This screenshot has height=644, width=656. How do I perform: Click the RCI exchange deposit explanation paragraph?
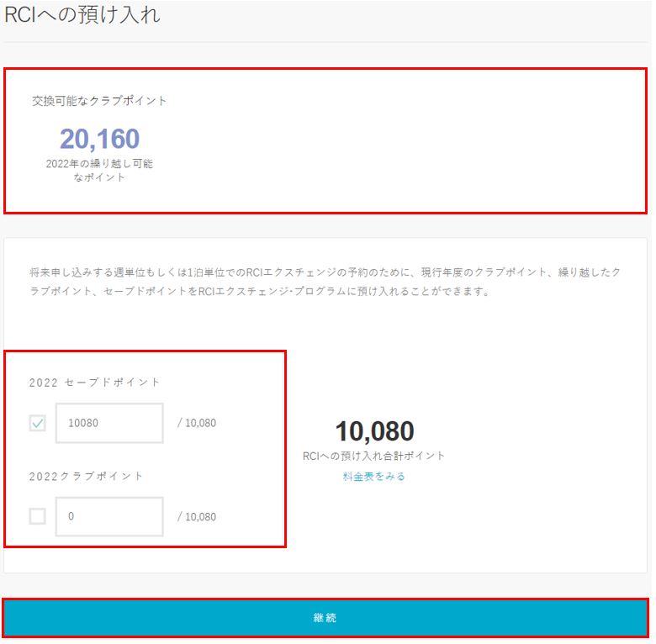click(325, 282)
